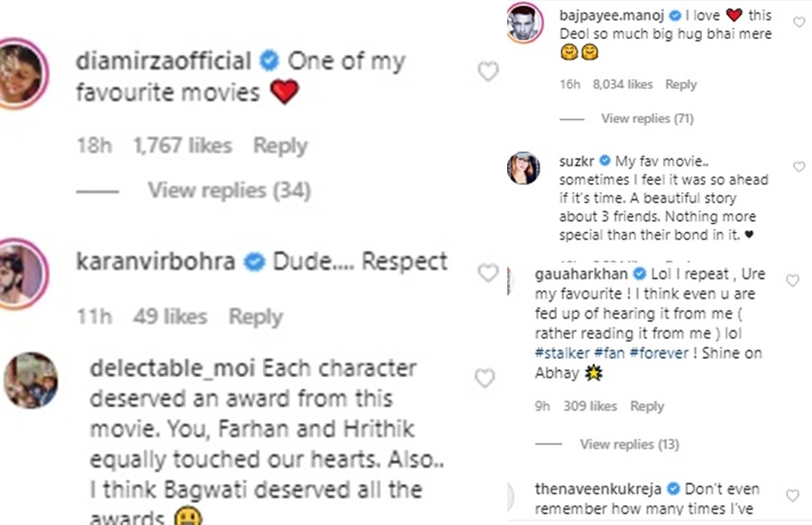Like delectable_moi's comment with the heart
The image size is (812, 525).
point(485,378)
